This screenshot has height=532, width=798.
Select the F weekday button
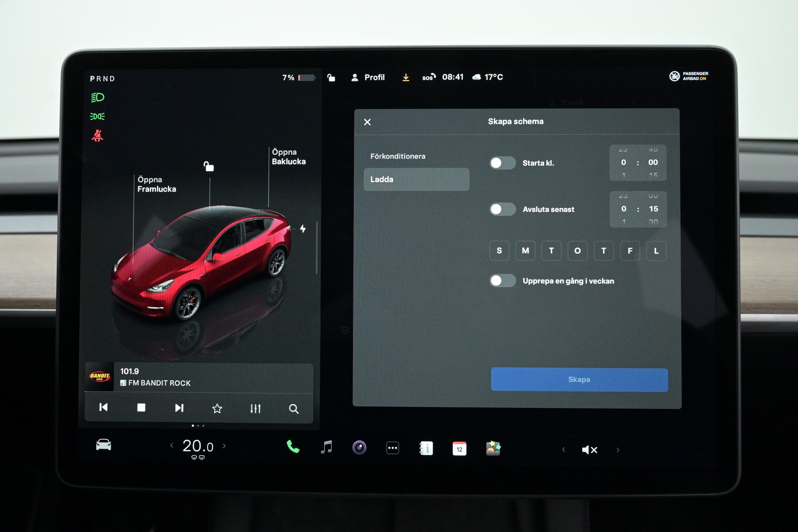pyautogui.click(x=630, y=251)
